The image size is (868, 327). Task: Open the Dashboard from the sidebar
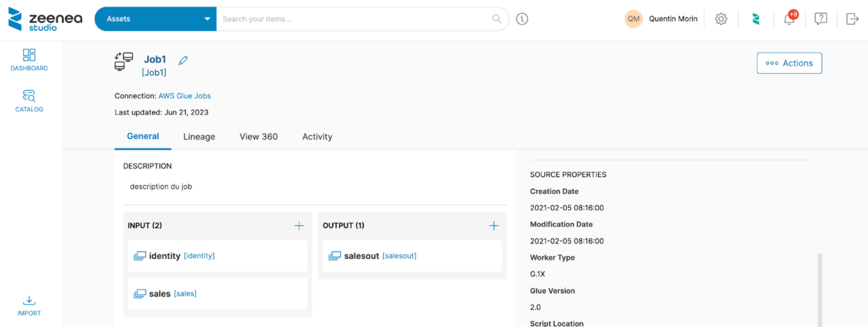coord(29,60)
